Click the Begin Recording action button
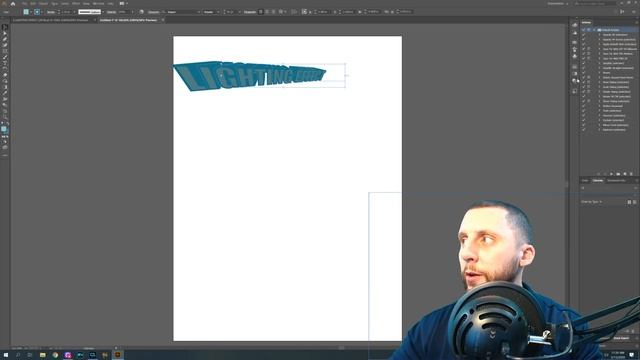 pyautogui.click(x=605, y=174)
